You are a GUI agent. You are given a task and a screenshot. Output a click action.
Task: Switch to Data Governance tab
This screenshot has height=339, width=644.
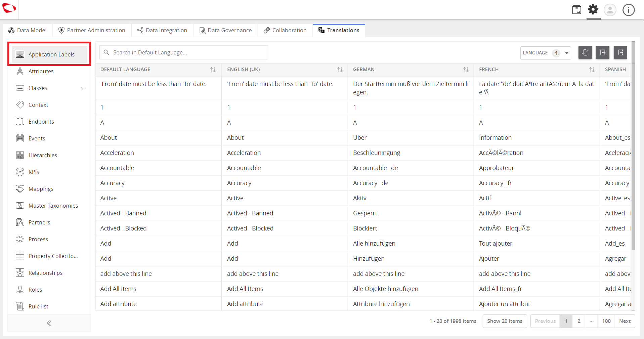tap(225, 30)
